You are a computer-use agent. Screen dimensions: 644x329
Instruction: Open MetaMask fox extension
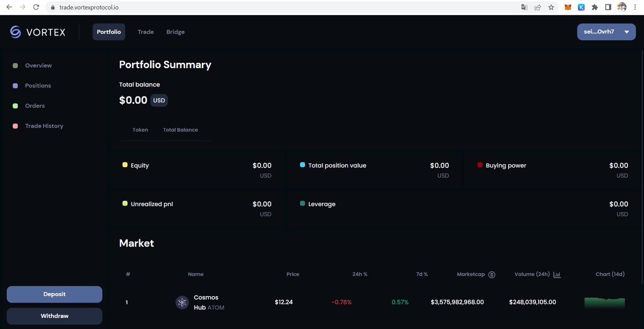(568, 8)
